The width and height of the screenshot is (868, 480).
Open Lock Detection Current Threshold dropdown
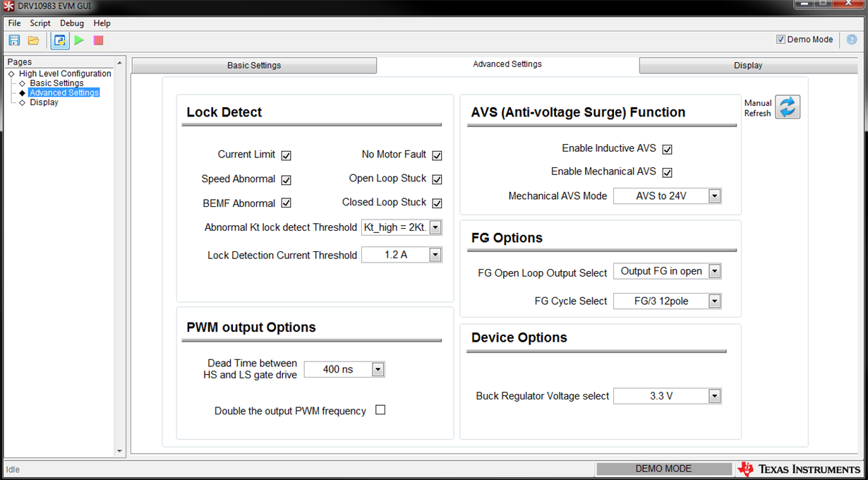[402, 255]
